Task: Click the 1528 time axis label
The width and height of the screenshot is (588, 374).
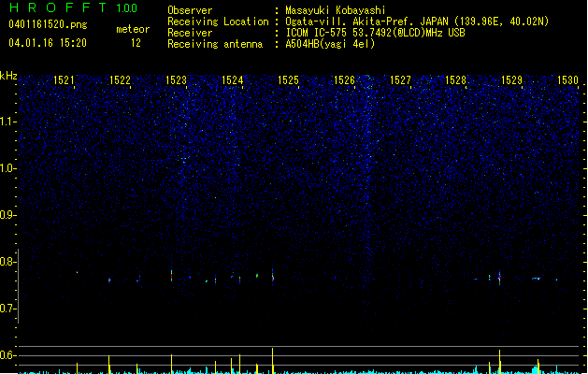Action: (455, 80)
